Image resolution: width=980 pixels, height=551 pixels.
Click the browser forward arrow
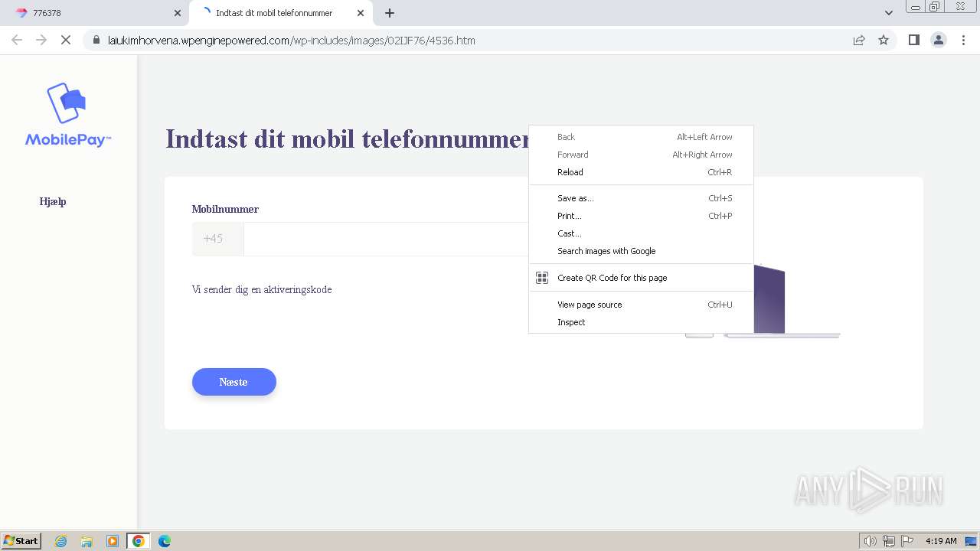coord(41,40)
